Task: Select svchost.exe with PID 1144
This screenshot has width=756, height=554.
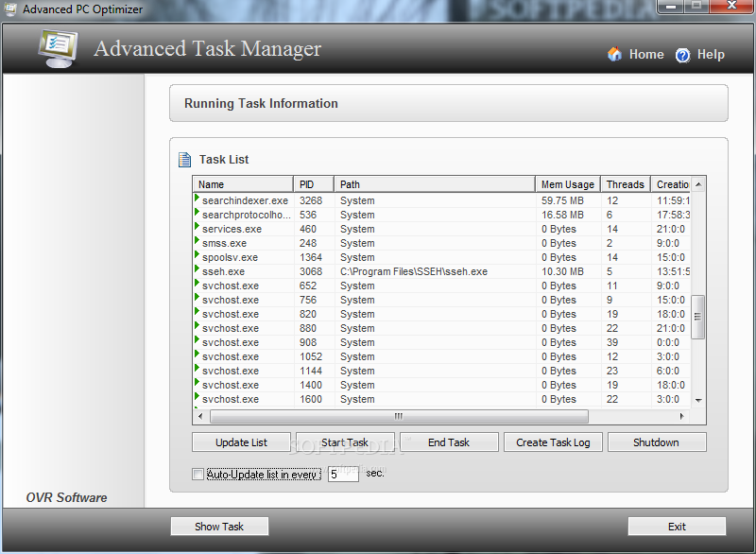Action: tap(441, 371)
